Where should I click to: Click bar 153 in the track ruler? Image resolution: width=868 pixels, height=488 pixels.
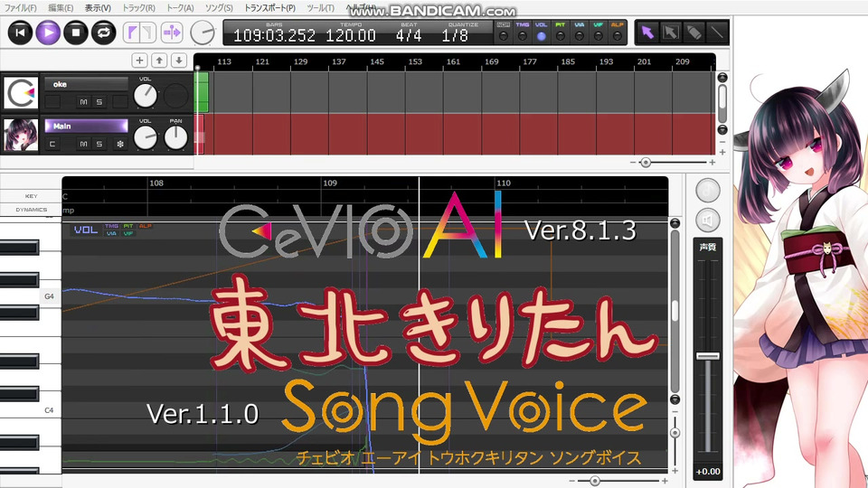[x=415, y=61]
